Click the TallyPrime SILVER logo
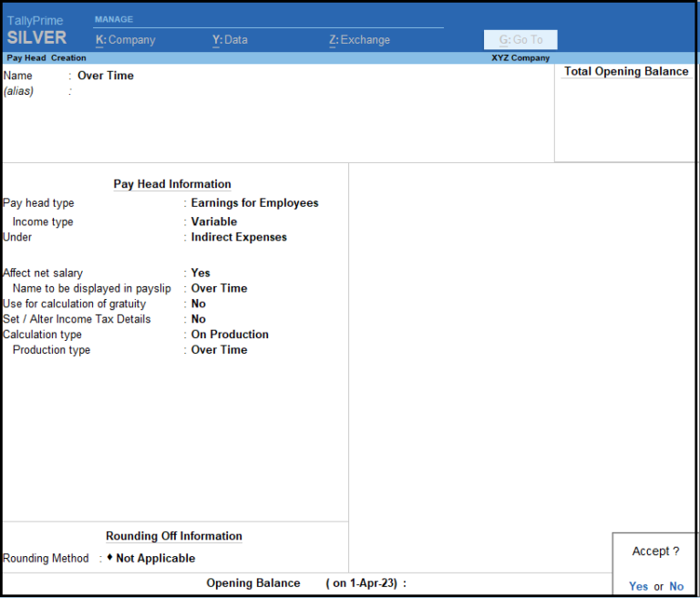Viewport: 700px width, 598px height. (36, 30)
